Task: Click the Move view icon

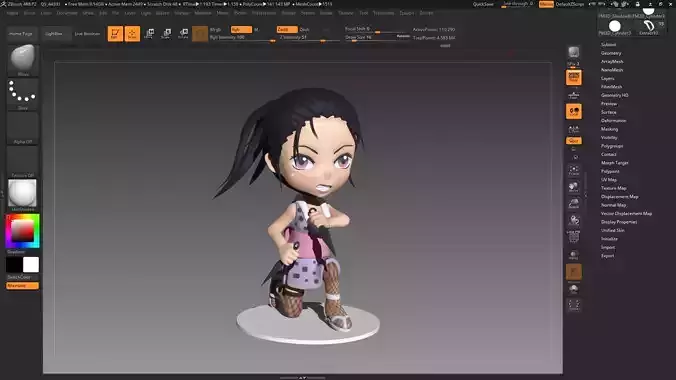Action: (x=573, y=187)
